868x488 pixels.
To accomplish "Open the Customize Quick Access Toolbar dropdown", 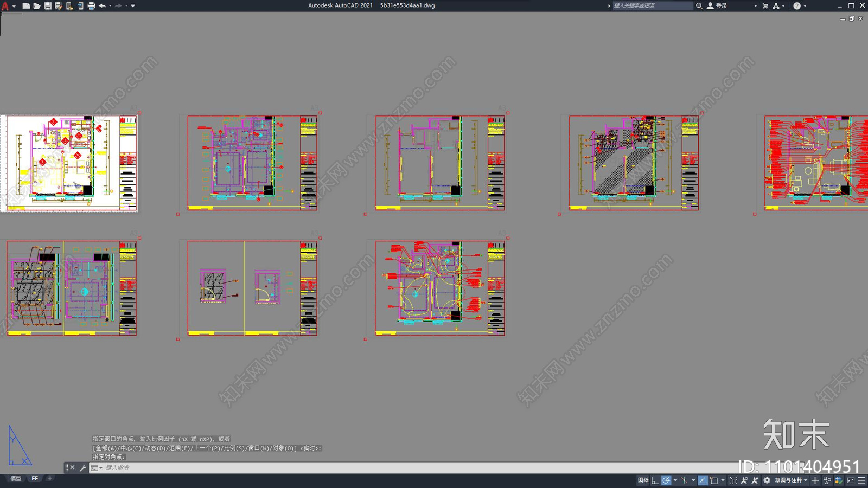I will (x=133, y=6).
